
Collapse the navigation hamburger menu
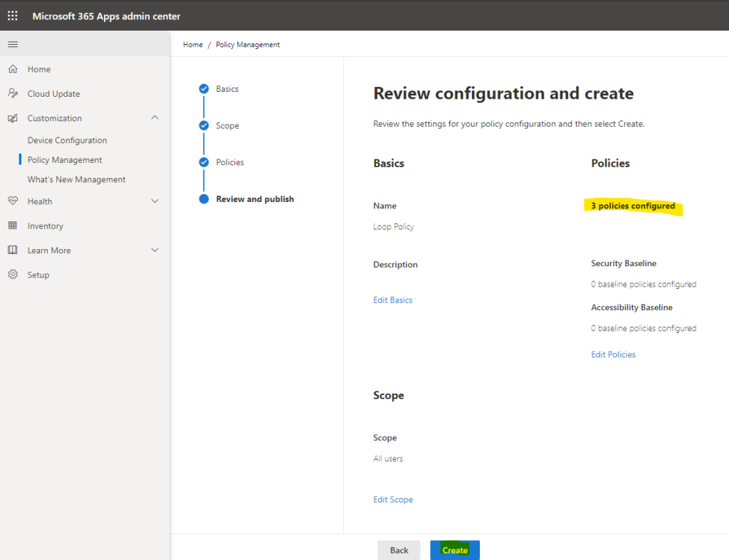pos(13,44)
